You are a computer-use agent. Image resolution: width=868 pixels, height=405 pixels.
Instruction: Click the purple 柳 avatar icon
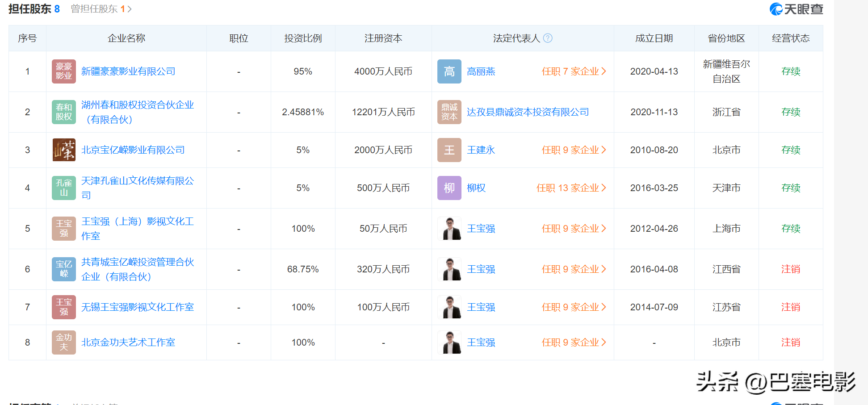coord(449,188)
